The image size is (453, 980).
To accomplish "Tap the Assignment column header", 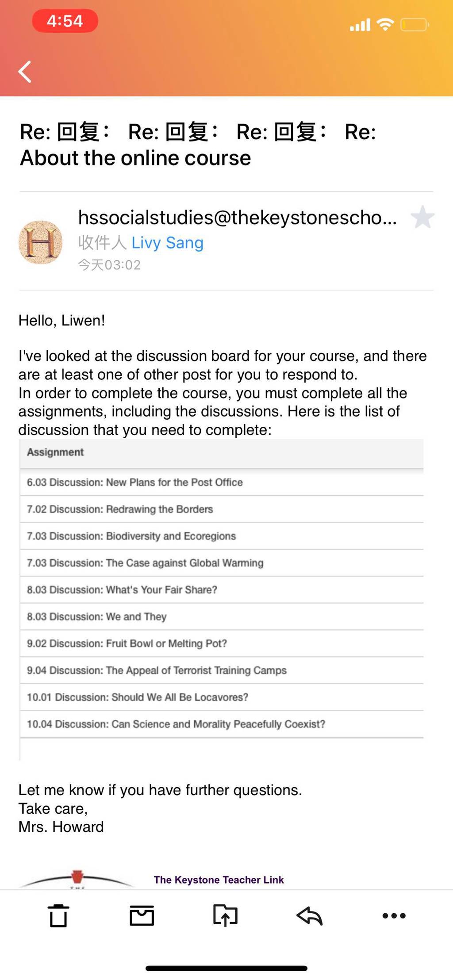I will pos(55,452).
